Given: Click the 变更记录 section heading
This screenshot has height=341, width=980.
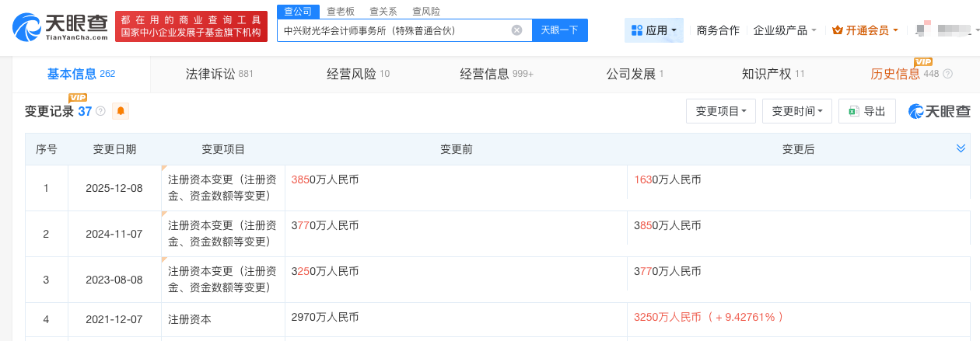Looking at the screenshot, I should point(49,111).
